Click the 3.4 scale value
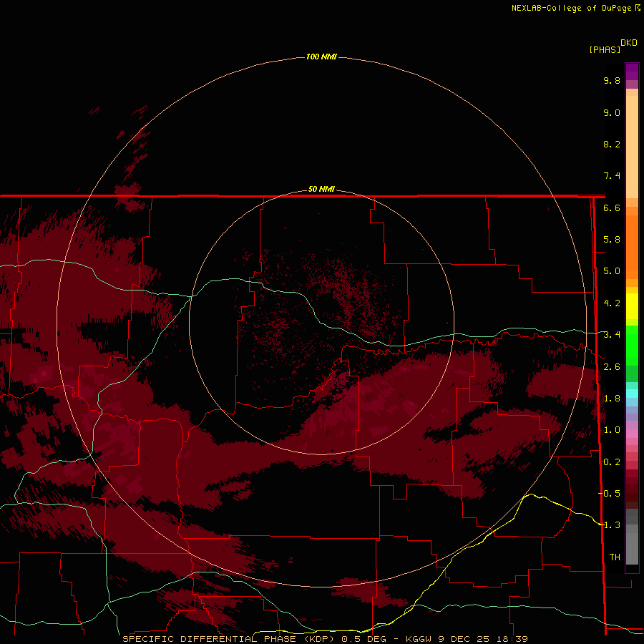The image size is (644, 644). [x=612, y=335]
